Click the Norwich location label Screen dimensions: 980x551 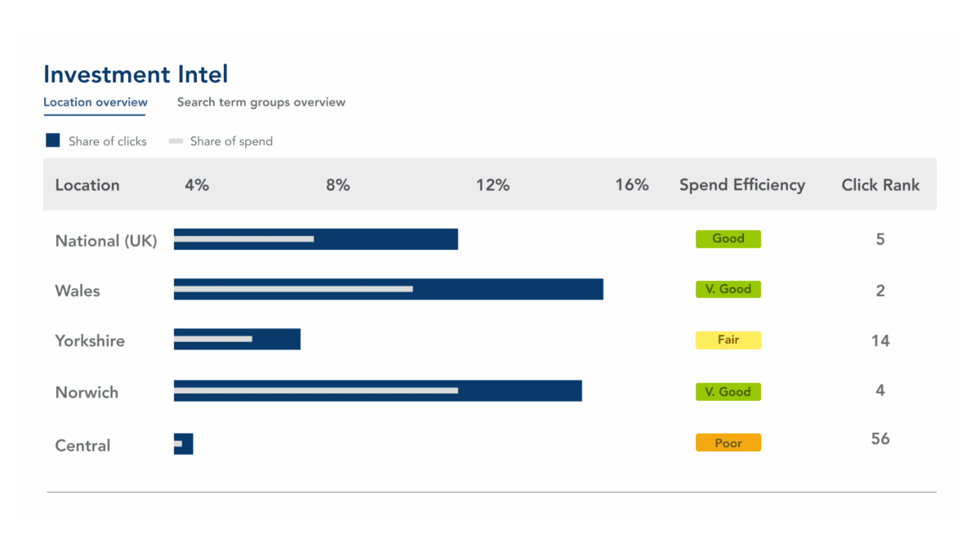point(86,392)
